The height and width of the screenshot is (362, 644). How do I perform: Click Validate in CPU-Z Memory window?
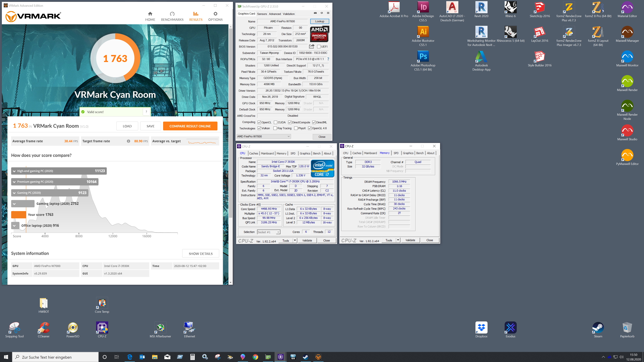(410, 240)
